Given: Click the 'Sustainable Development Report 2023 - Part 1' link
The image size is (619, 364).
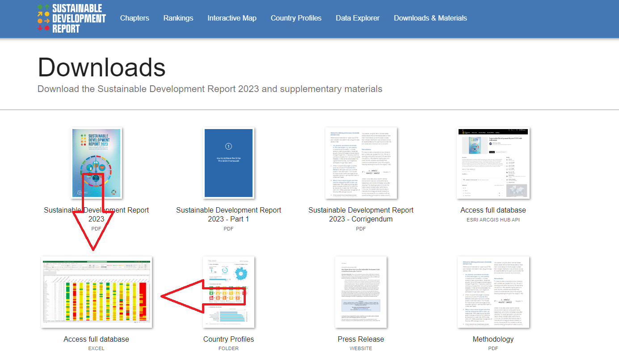Looking at the screenshot, I should 229,214.
